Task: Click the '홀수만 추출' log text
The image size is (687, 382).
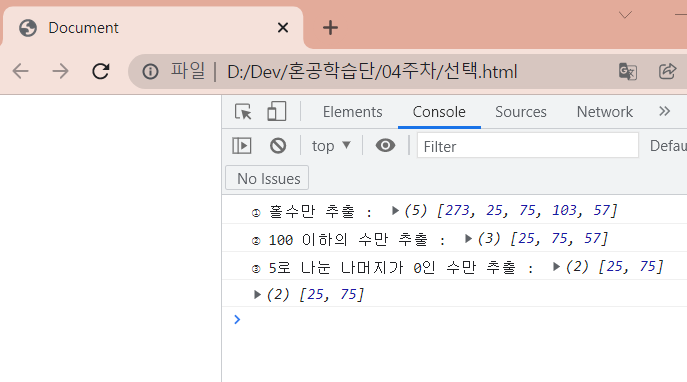Action: coord(312,211)
